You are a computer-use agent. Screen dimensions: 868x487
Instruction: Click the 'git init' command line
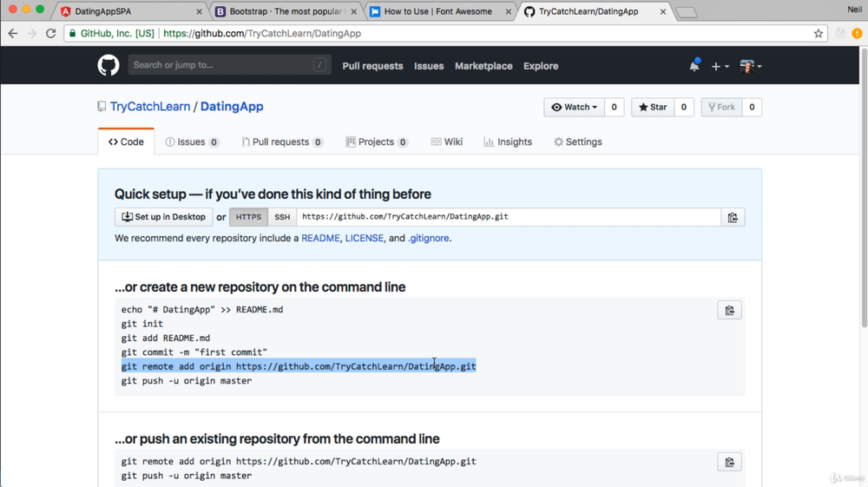click(x=142, y=324)
